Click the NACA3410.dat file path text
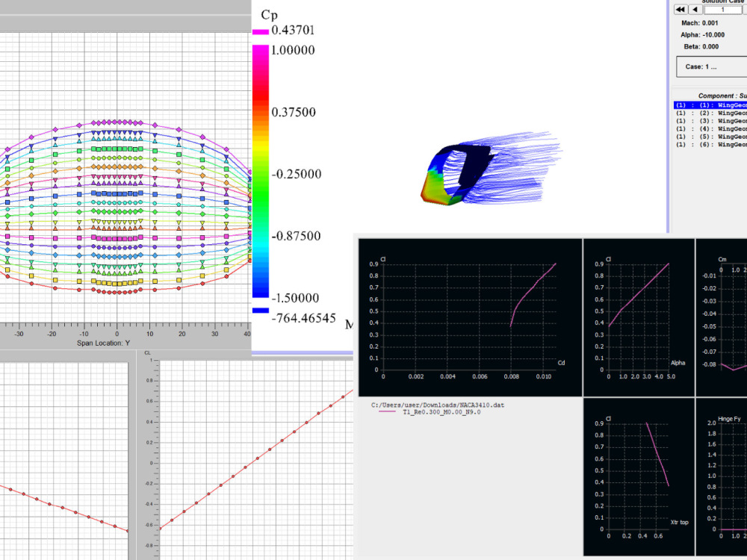The width and height of the screenshot is (747, 560). point(437,404)
